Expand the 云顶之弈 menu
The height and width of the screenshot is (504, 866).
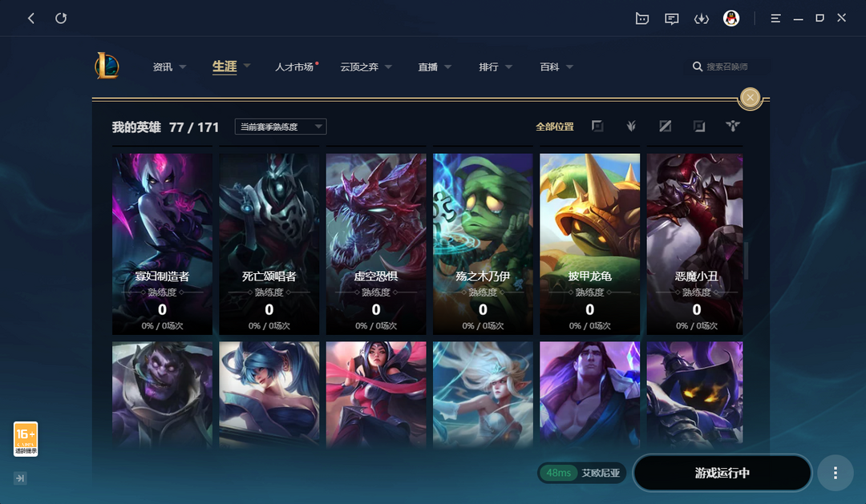coord(366,67)
